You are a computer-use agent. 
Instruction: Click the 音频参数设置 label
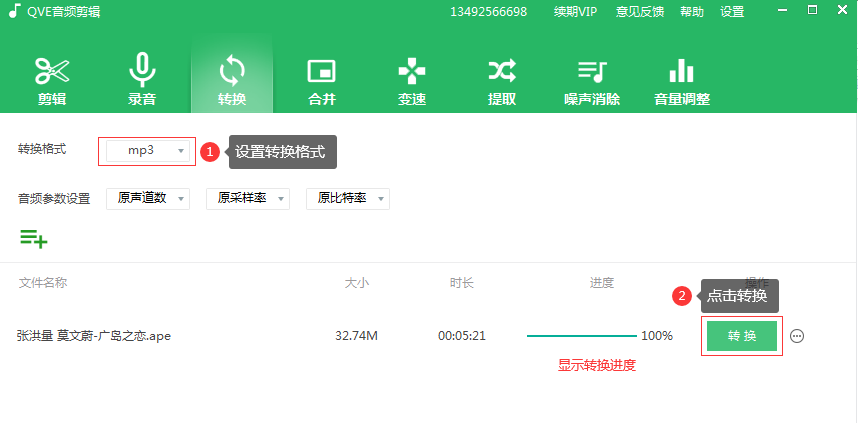pos(54,199)
